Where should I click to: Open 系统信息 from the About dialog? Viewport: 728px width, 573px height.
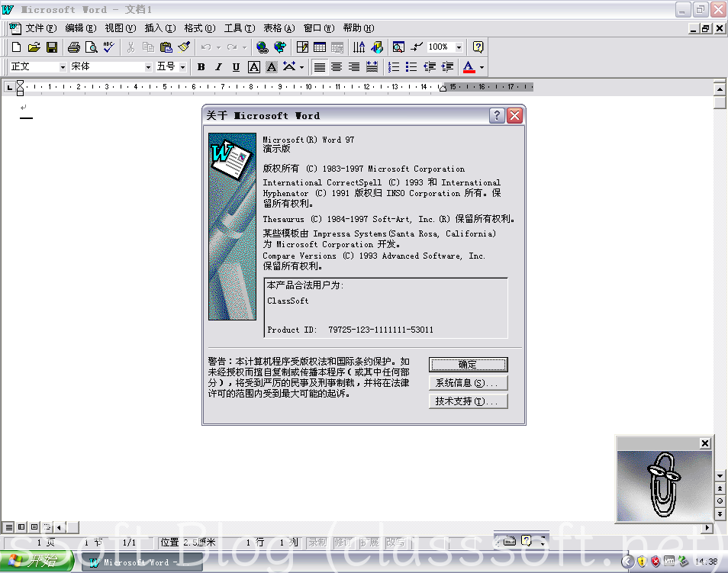click(x=468, y=382)
